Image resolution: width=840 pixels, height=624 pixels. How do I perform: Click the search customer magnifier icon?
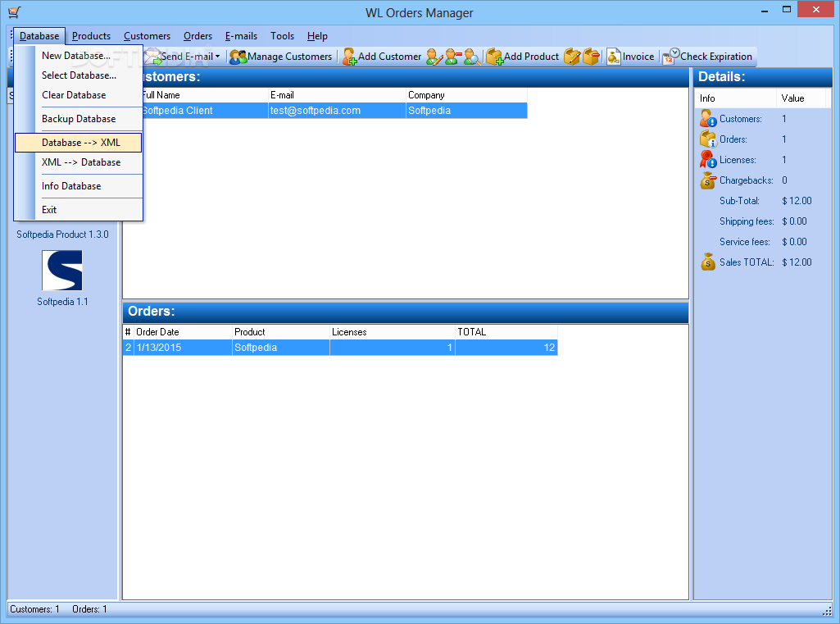[x=472, y=57]
